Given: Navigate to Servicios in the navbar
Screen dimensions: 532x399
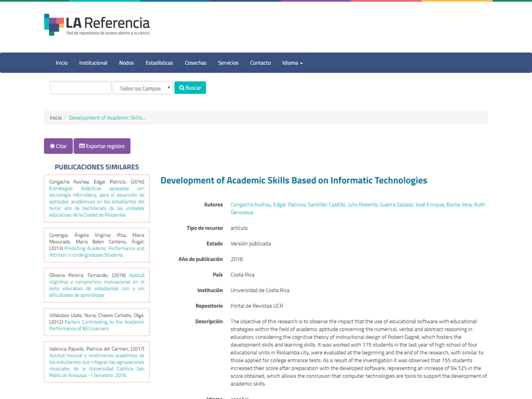Looking at the screenshot, I should [x=228, y=63].
